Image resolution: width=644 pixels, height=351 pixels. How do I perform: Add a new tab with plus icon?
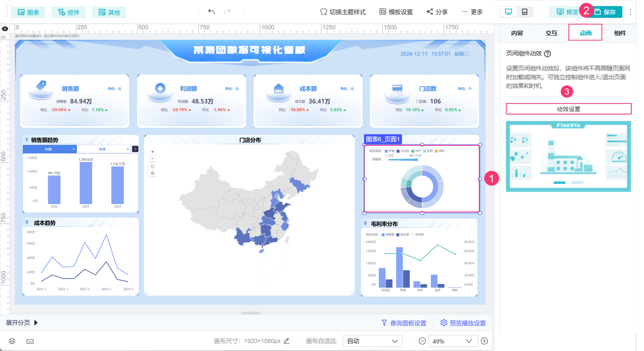click(135, 149)
